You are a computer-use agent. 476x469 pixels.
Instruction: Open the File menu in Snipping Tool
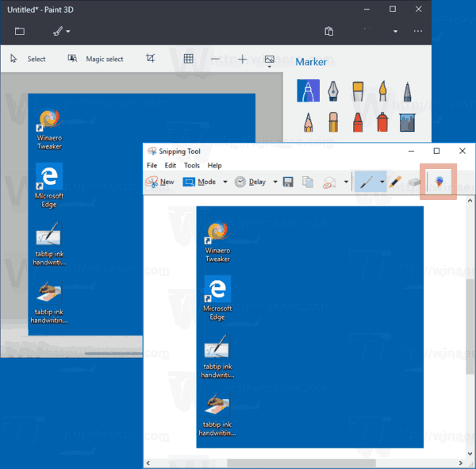coord(152,166)
